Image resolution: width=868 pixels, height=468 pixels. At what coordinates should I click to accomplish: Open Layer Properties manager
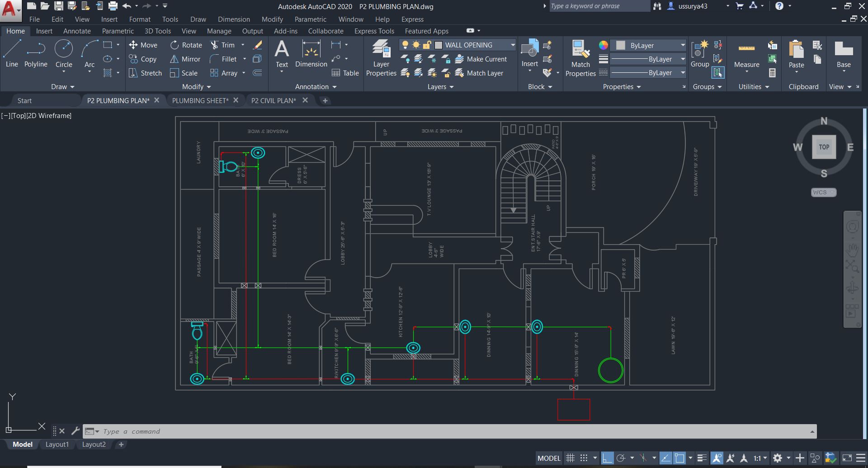click(x=381, y=58)
